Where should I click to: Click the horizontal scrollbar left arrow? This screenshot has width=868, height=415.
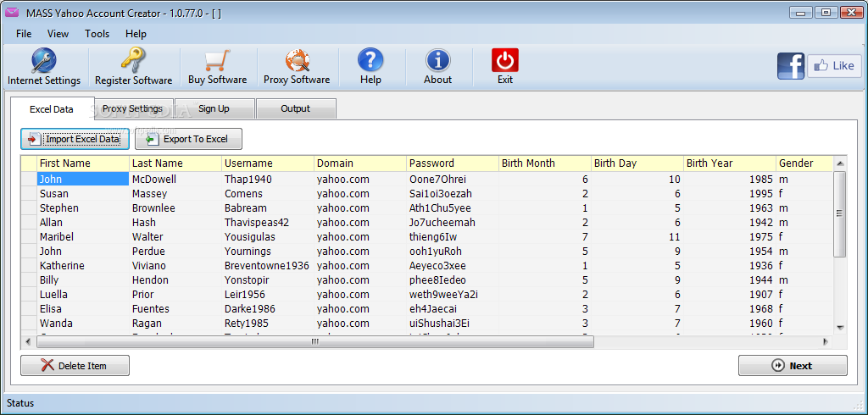pos(28,342)
